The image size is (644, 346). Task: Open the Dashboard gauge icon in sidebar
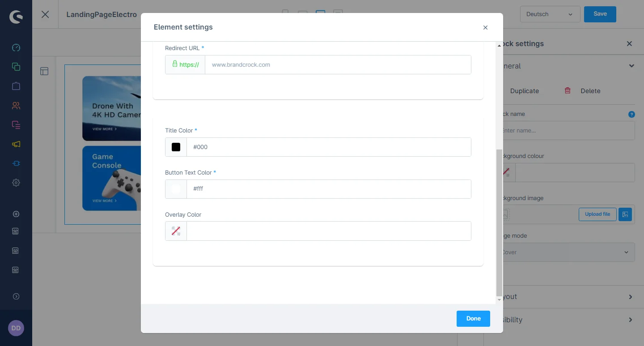pyautogui.click(x=16, y=48)
